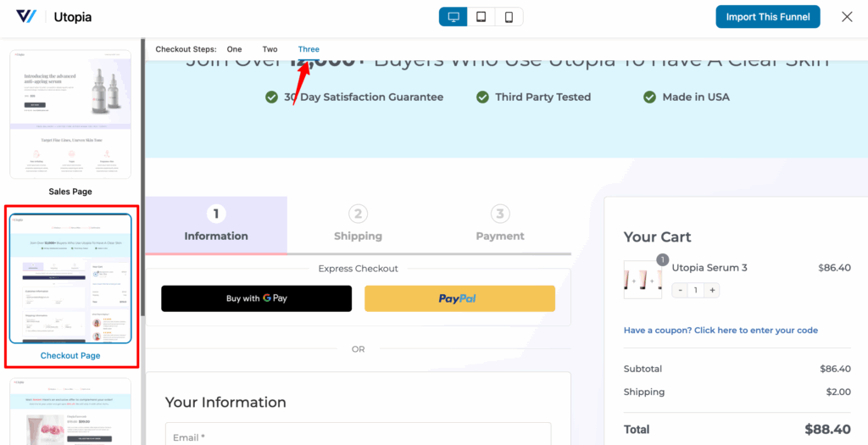The height and width of the screenshot is (445, 868).
Task: Increase Utopia Serum 3 quantity
Action: coord(712,290)
